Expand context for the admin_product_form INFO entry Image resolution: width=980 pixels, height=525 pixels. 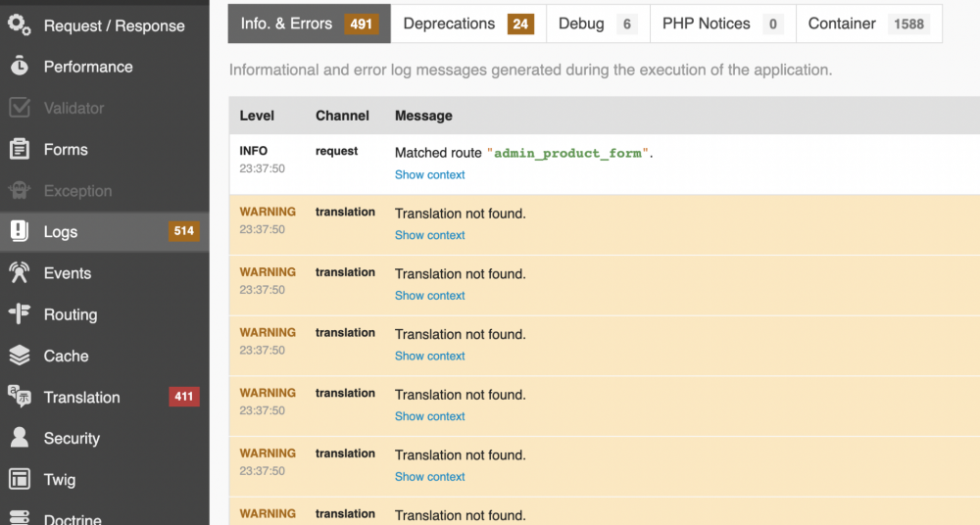[x=429, y=174]
